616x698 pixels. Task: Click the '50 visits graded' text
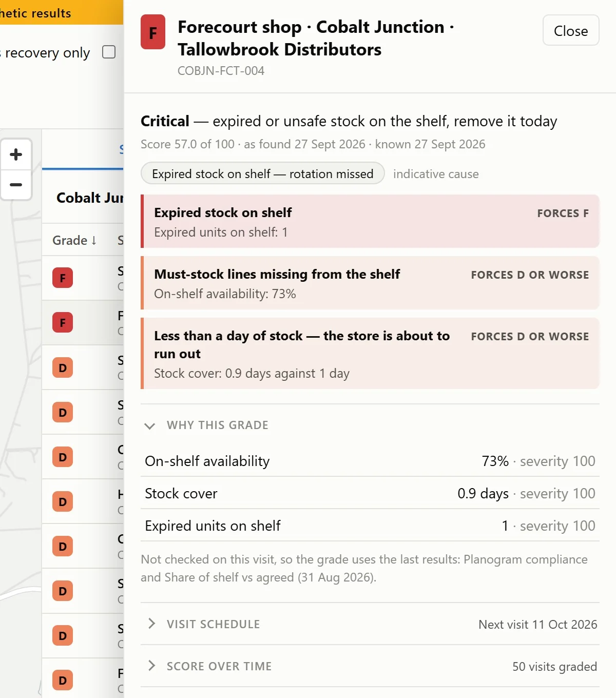554,667
